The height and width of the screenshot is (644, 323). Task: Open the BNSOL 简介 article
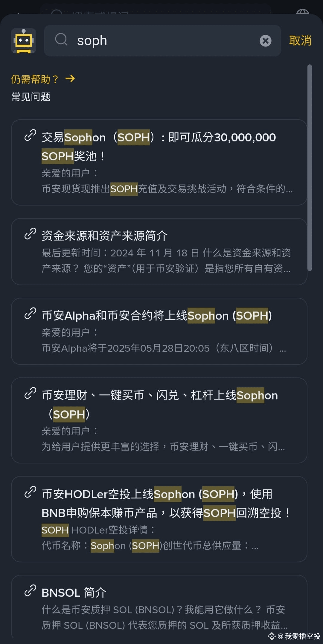159,607
